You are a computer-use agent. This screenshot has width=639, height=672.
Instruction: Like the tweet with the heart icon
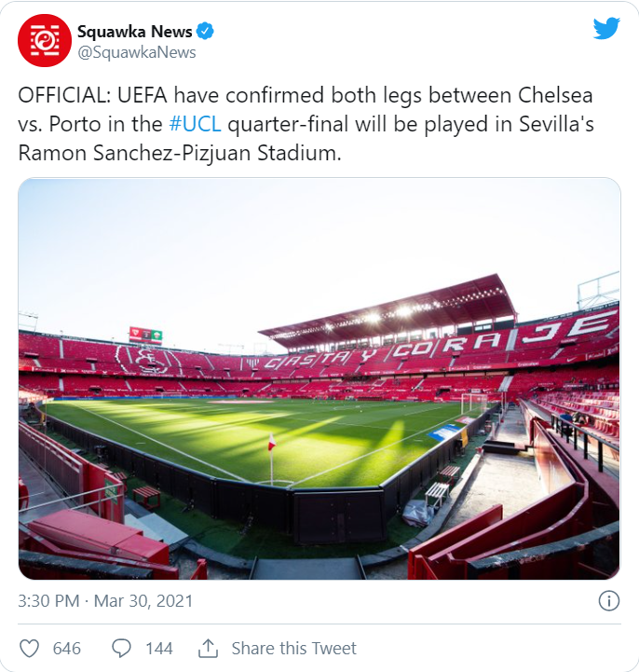(x=30, y=648)
